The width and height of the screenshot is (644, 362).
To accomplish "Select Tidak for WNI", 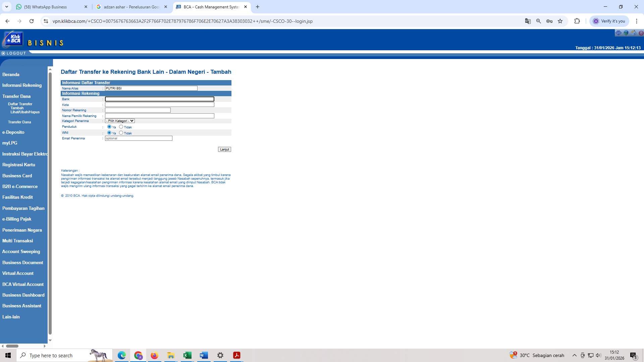I will tap(121, 133).
